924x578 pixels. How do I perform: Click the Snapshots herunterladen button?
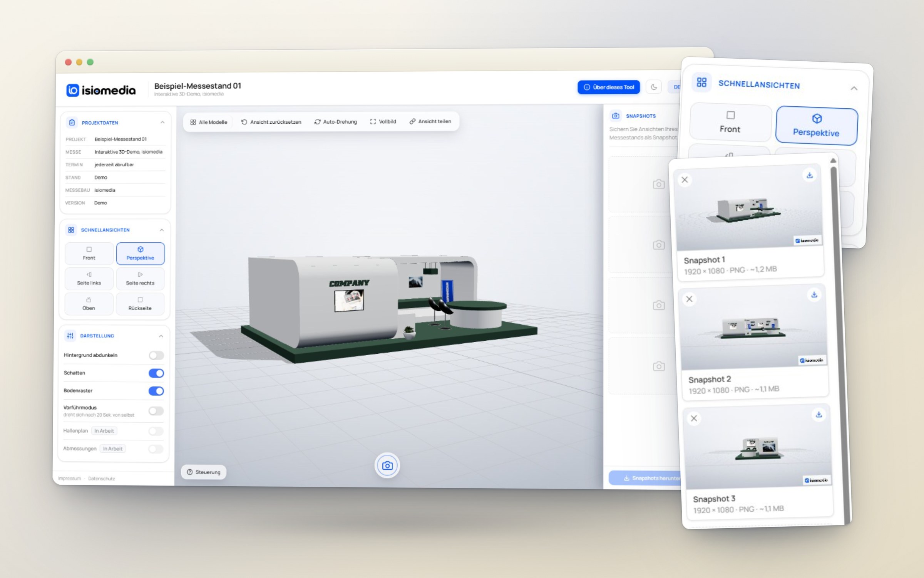tap(645, 478)
